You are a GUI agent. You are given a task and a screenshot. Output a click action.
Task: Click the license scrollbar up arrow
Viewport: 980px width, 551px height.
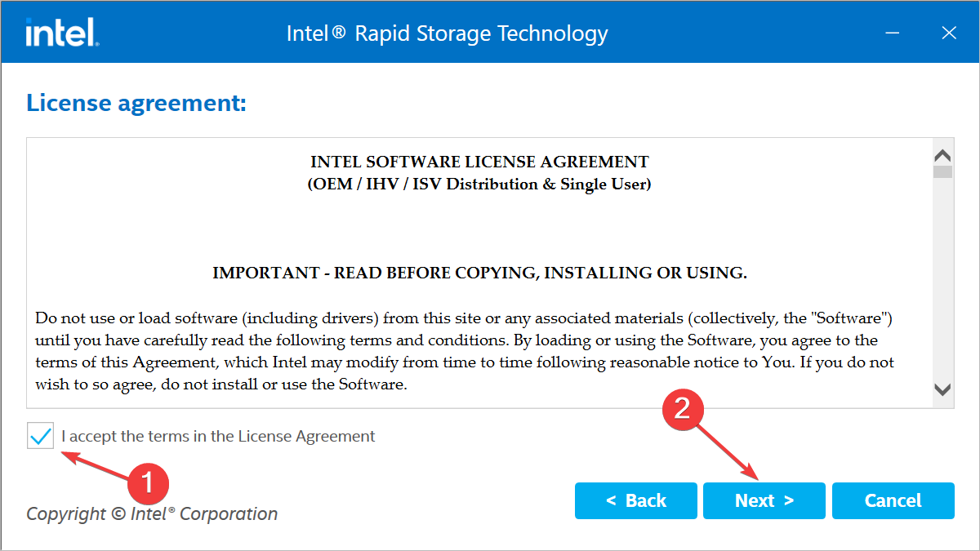(943, 155)
